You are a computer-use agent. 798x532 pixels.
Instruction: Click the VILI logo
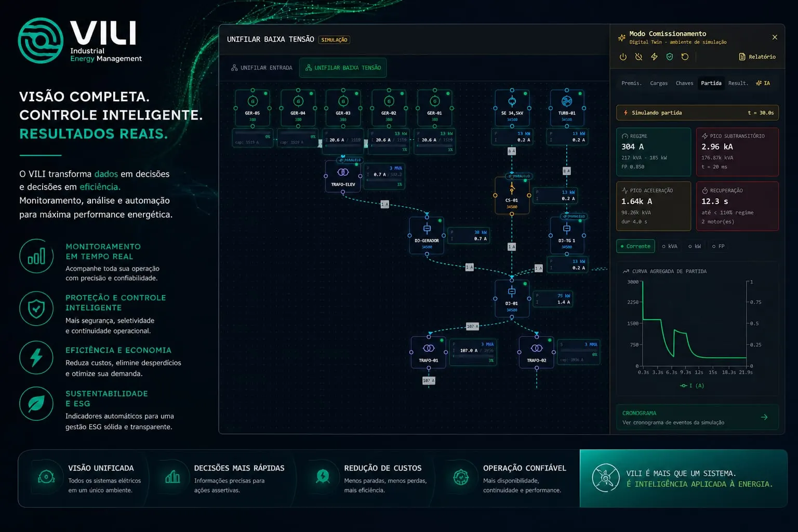[80, 41]
